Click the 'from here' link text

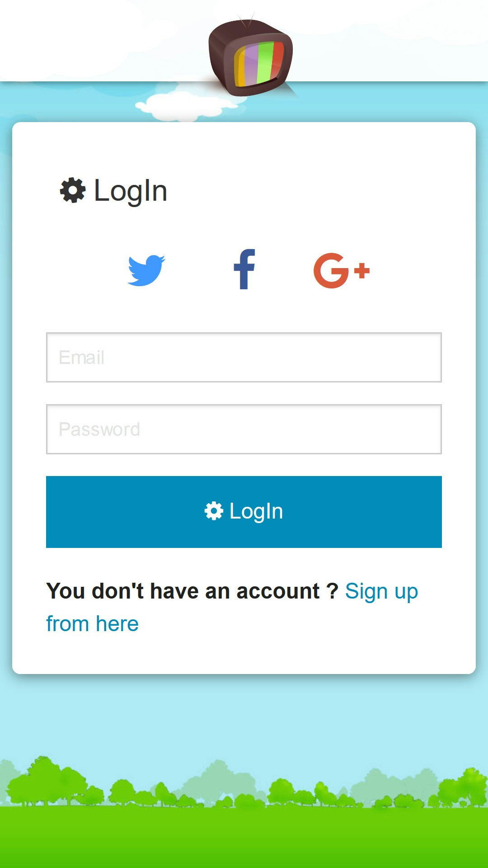[x=92, y=624]
